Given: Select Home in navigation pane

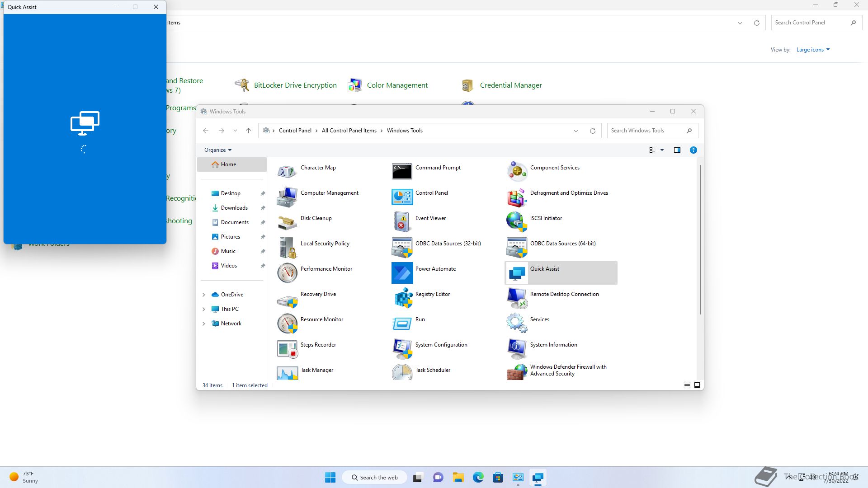Looking at the screenshot, I should tap(232, 164).
